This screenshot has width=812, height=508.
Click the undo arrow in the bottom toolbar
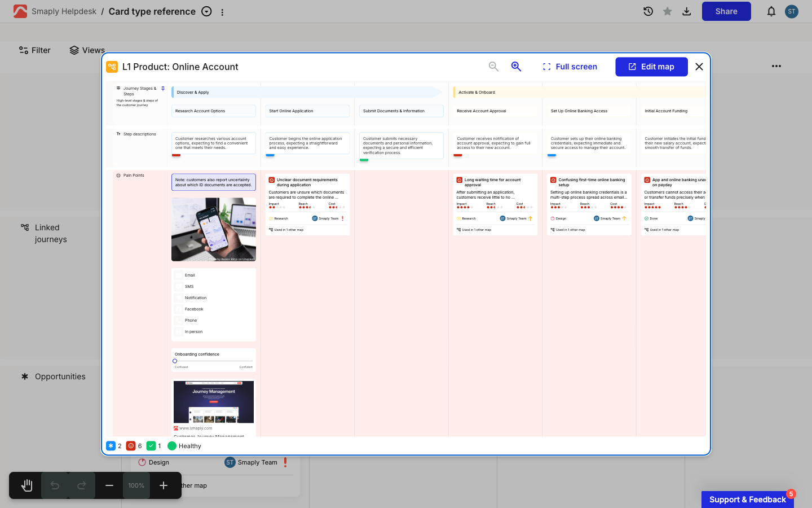click(55, 485)
